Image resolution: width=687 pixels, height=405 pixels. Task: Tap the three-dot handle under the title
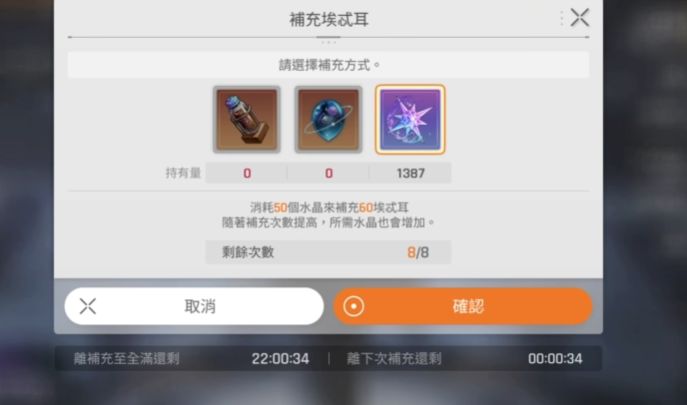(x=328, y=43)
